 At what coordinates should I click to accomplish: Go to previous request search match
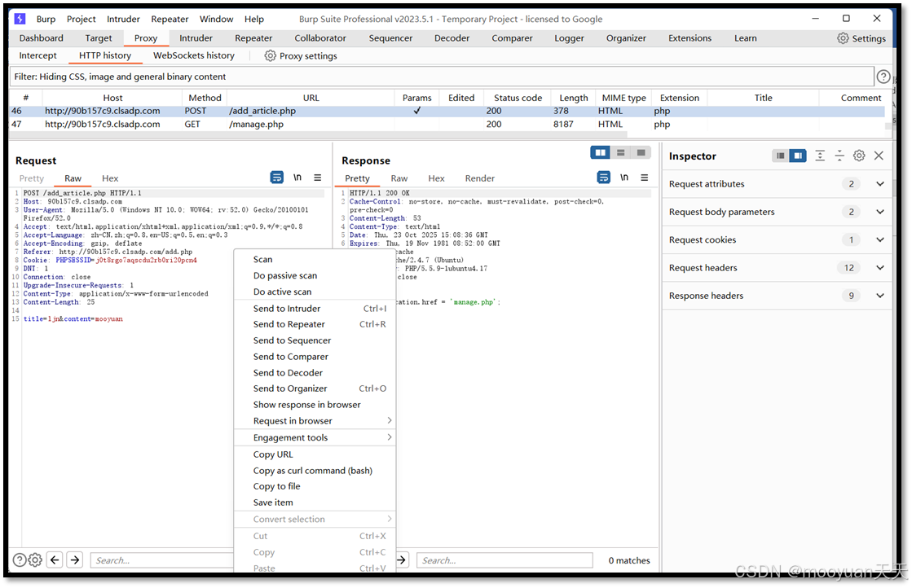click(x=55, y=560)
